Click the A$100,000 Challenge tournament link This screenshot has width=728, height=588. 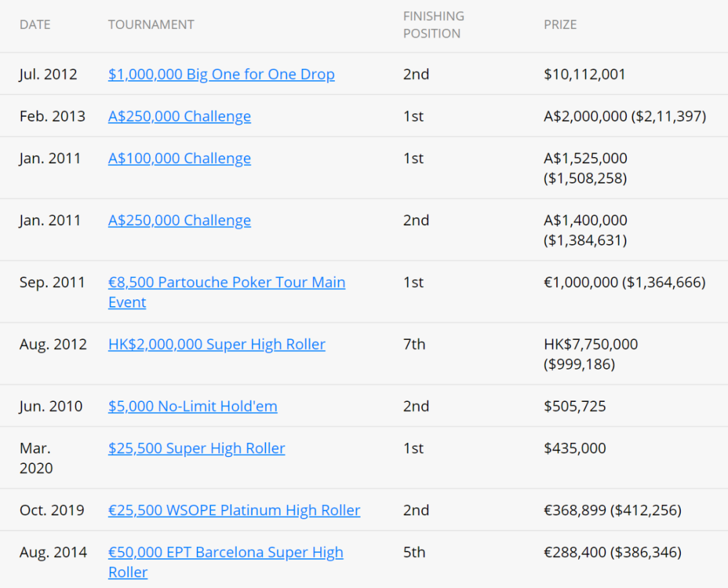179,158
